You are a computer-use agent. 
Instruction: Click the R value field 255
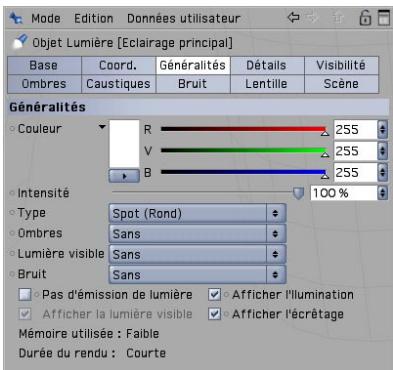click(x=355, y=129)
